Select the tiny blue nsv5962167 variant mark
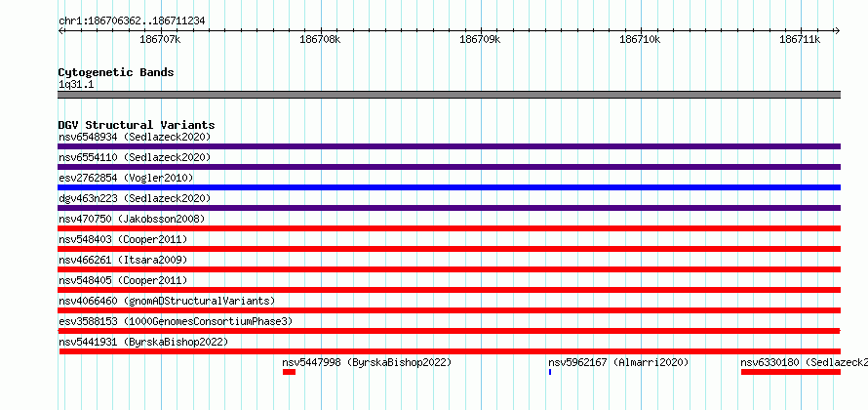 (550, 372)
